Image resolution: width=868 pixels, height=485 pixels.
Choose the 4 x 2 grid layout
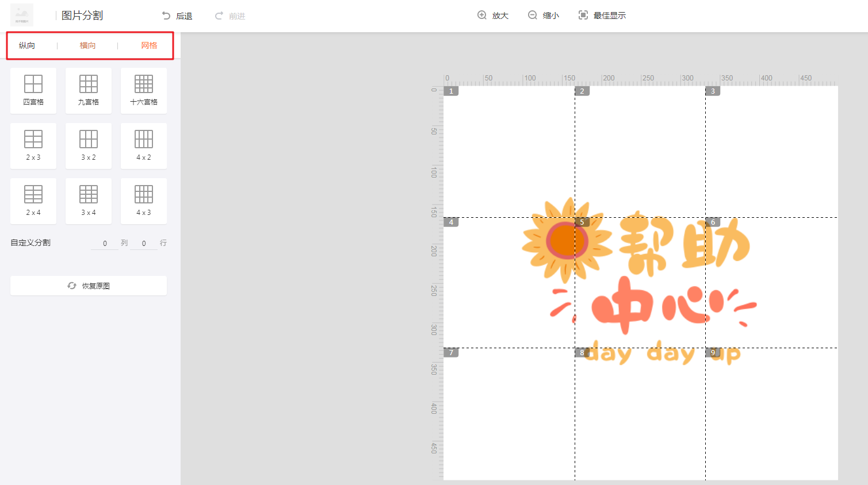[x=144, y=146]
